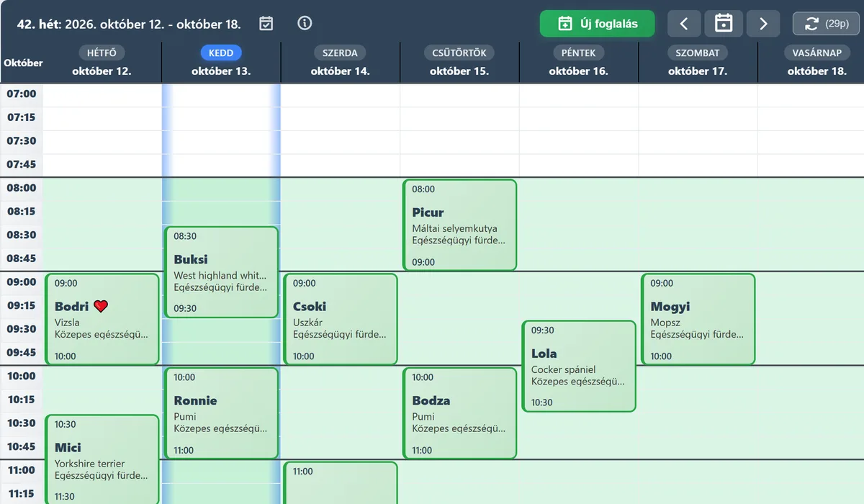Click the 09:00 time label in the time column
This screenshot has height=504, width=864.
22,282
